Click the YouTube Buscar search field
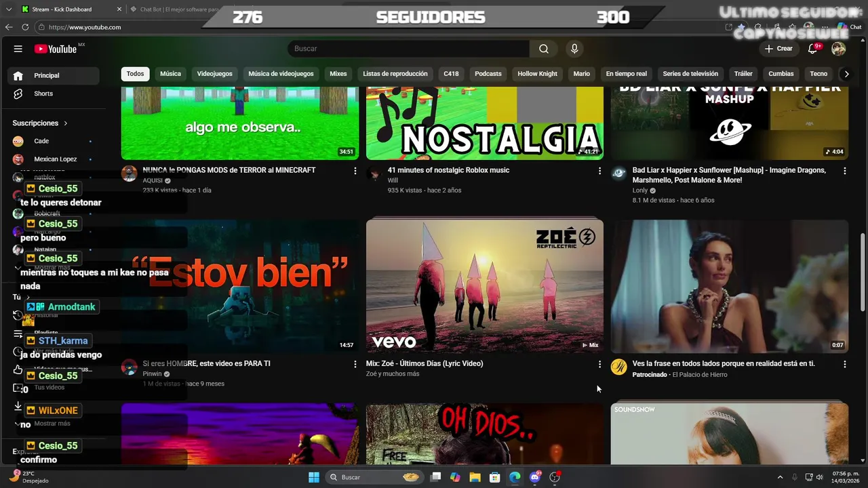The height and width of the screenshot is (488, 868). point(408,49)
